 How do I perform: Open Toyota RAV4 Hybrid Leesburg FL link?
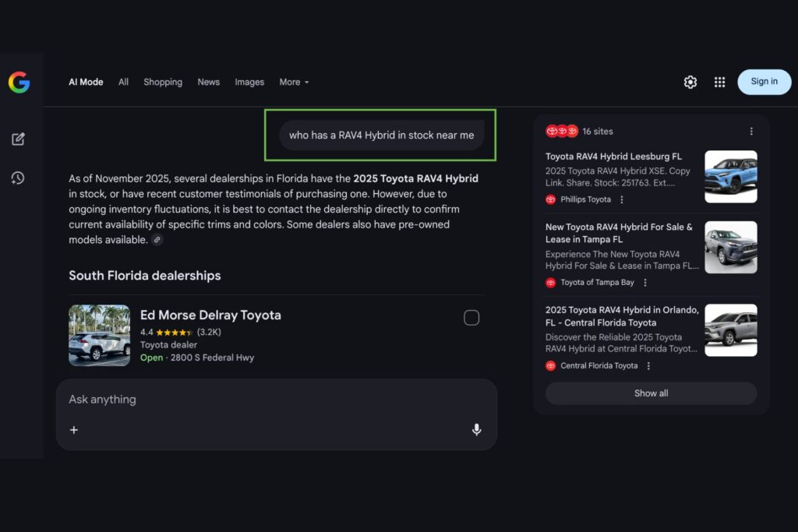click(613, 157)
